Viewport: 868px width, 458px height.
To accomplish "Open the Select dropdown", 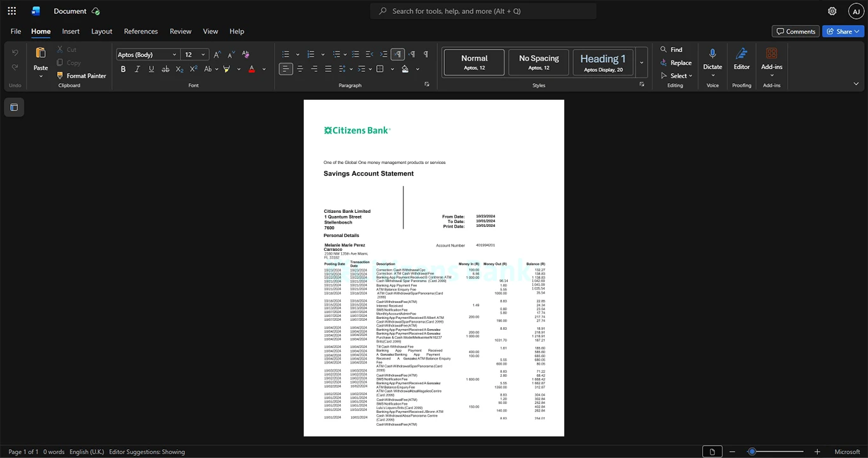I will click(677, 76).
